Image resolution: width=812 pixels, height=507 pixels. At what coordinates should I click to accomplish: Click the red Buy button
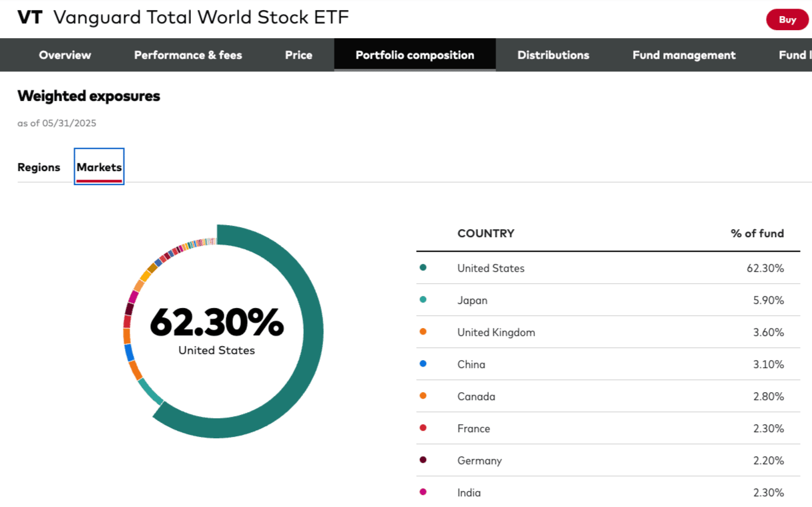pos(787,19)
